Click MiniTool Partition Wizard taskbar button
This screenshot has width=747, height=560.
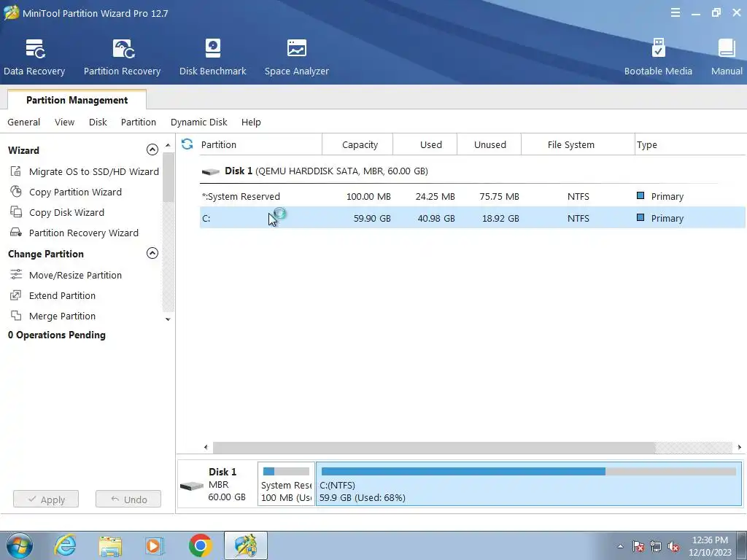pos(245,545)
